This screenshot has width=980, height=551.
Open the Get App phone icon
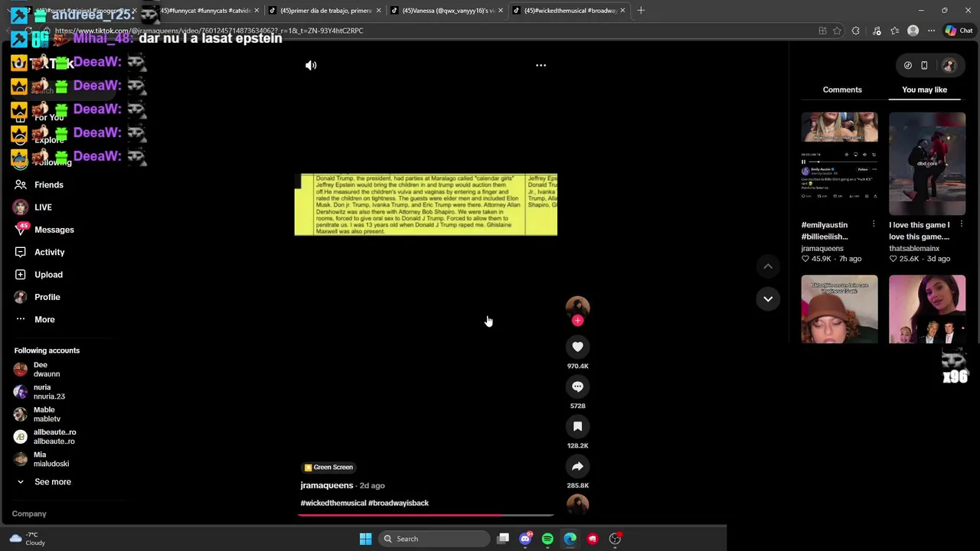tap(924, 66)
